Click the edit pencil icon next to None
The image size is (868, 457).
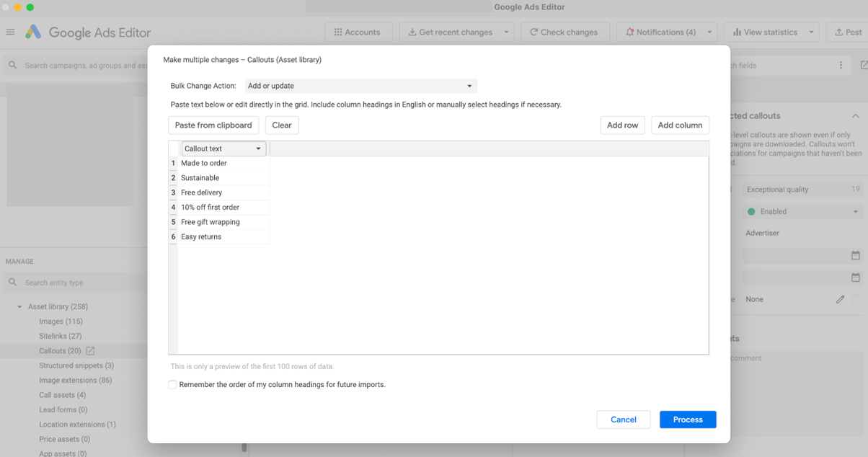840,299
